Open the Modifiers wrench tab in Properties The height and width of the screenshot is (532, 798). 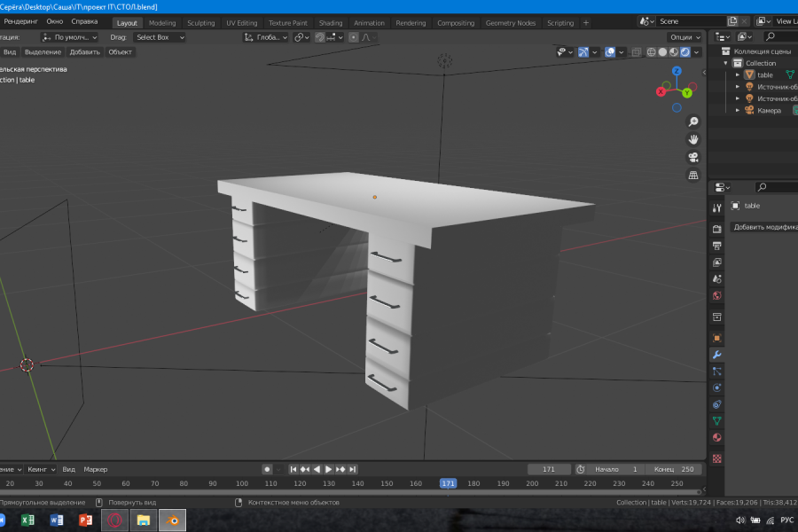point(716,355)
